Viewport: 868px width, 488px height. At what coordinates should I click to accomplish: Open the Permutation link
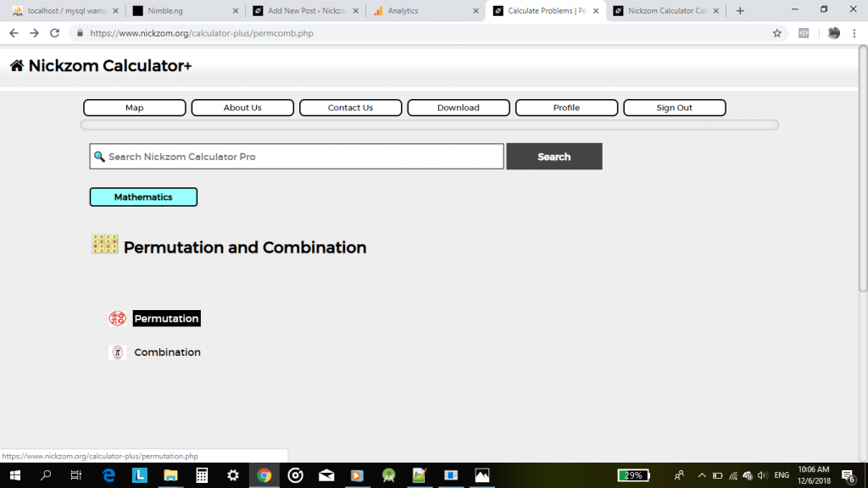point(167,319)
